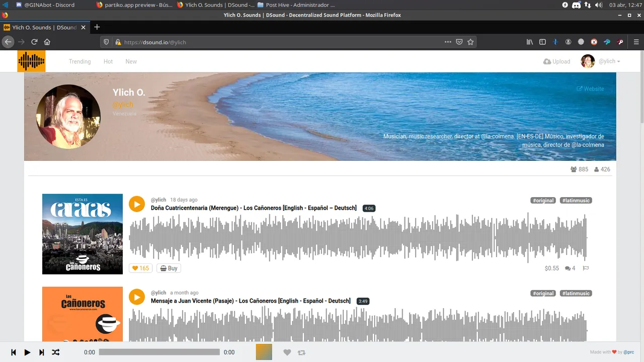644x362 pixels.
Task: Click the blue extension icon in the toolbar
Action: (x=555, y=42)
